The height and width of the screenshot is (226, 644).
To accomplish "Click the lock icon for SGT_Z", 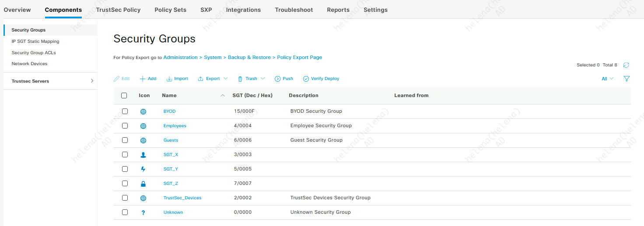I will (x=143, y=184).
